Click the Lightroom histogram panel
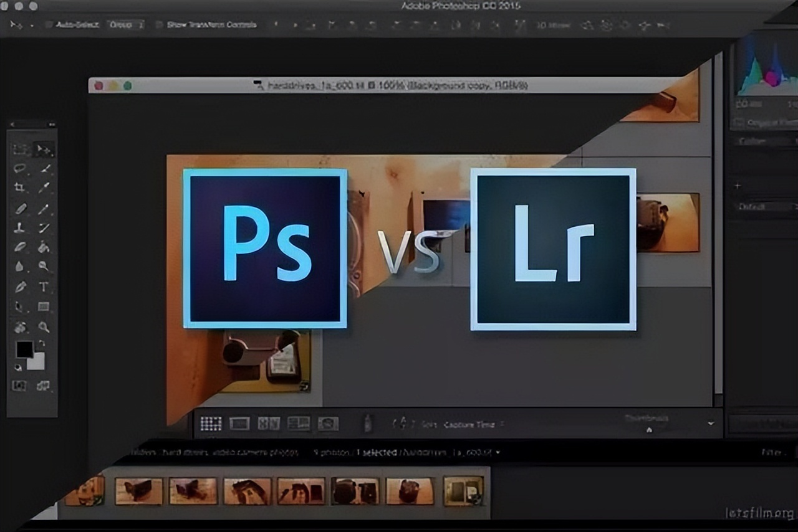The image size is (798, 532). click(767, 65)
